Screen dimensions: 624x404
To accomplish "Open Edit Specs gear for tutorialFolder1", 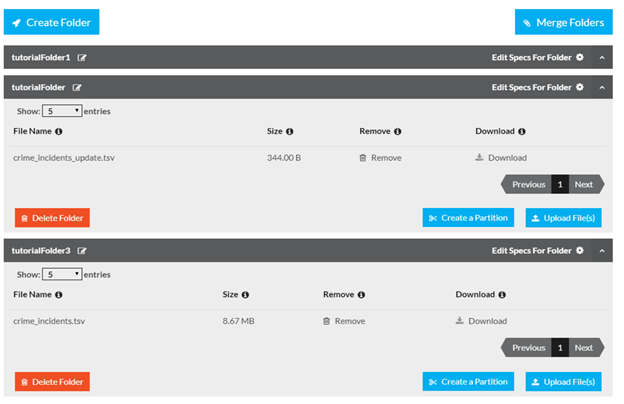I will pos(580,58).
